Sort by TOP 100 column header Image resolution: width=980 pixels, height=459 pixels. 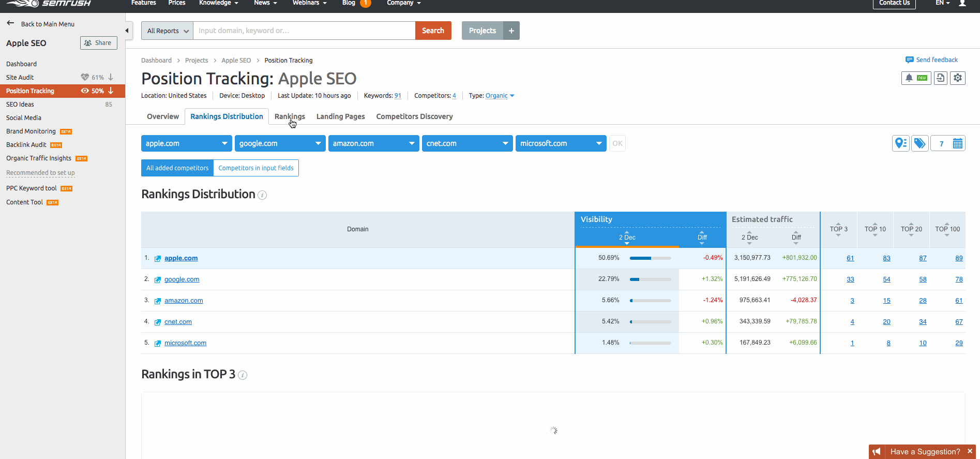(x=947, y=229)
